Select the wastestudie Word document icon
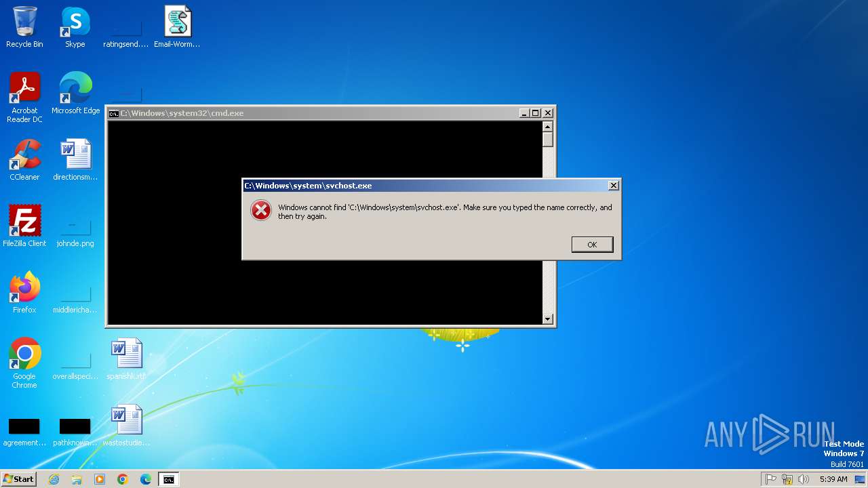This screenshot has height=488, width=868. coord(126,426)
